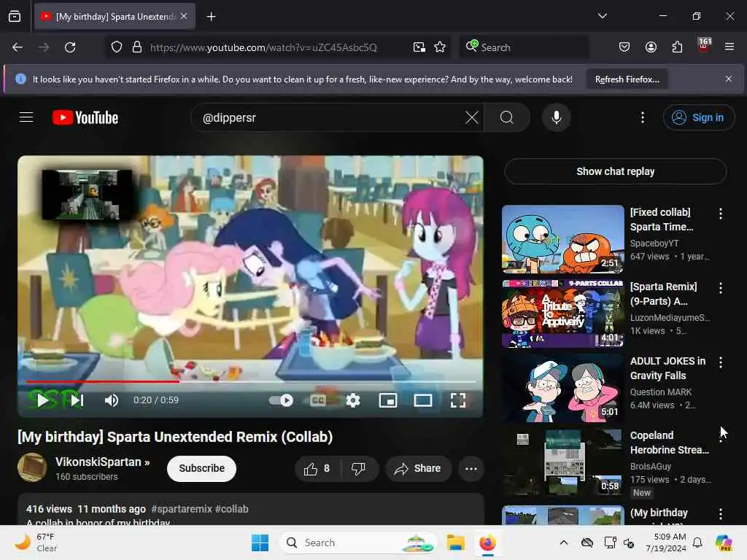This screenshot has width=747, height=560.
Task: Open the weather widget showing 67°F
Action: tap(36, 542)
